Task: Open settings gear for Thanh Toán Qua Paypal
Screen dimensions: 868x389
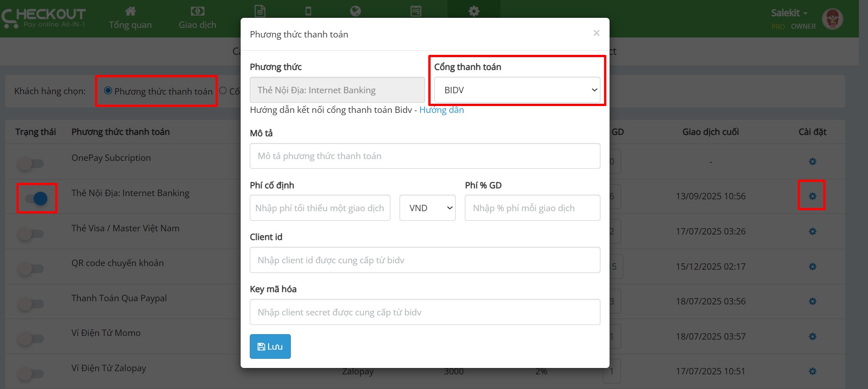Action: click(x=812, y=301)
